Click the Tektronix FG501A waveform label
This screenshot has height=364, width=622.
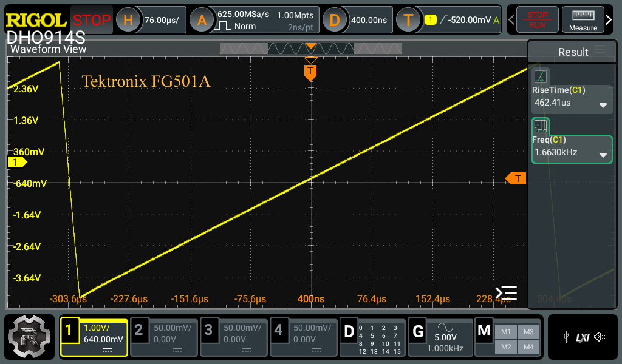coord(146,81)
